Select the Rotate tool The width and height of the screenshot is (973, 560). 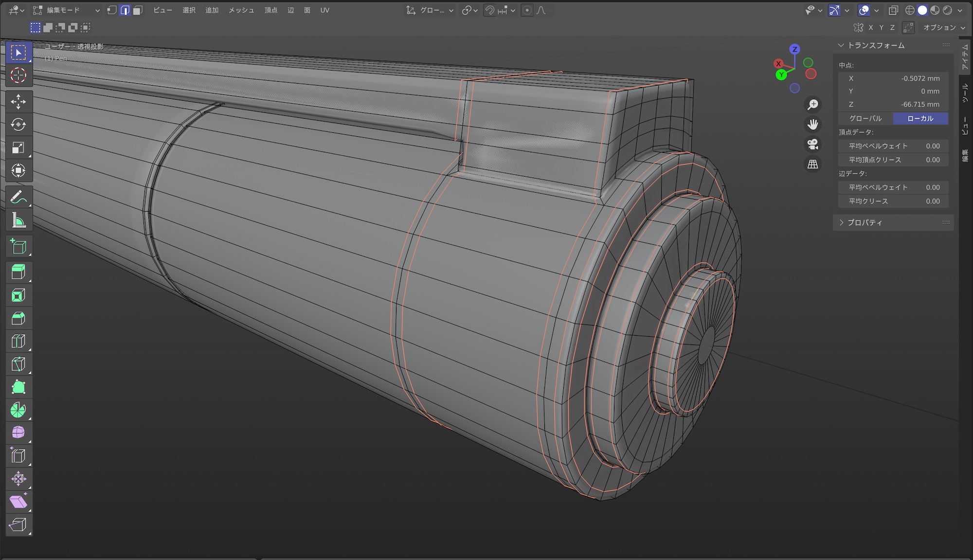point(18,125)
